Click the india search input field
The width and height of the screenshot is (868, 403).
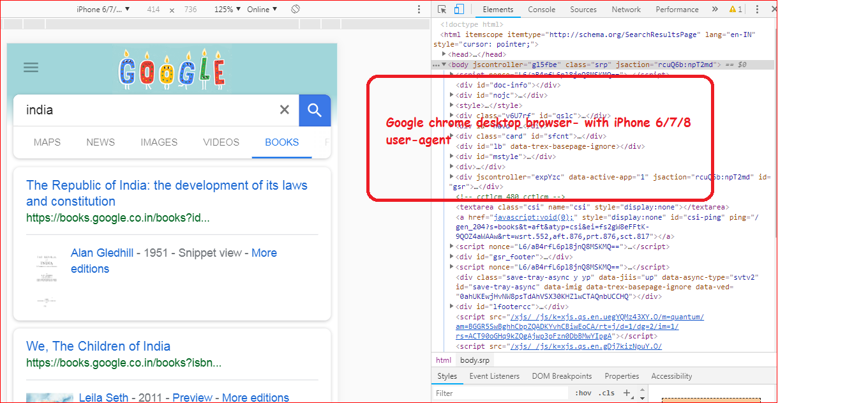point(147,110)
